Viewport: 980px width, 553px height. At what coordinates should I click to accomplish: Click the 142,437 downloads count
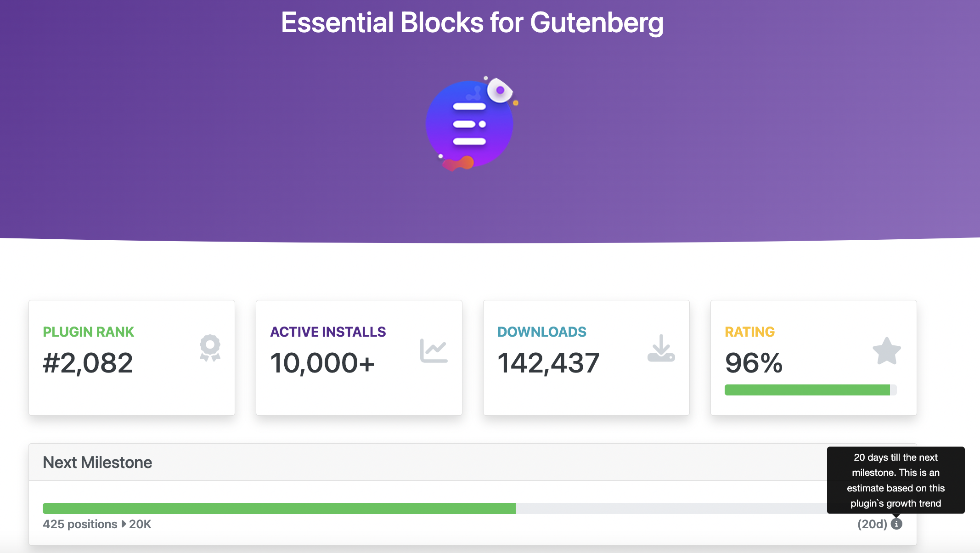(548, 363)
